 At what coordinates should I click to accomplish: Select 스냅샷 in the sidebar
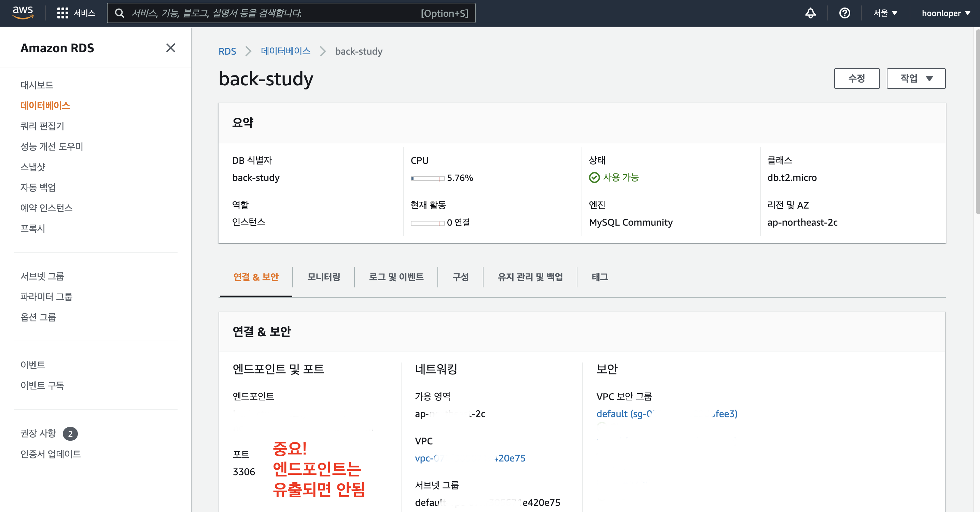coord(33,167)
